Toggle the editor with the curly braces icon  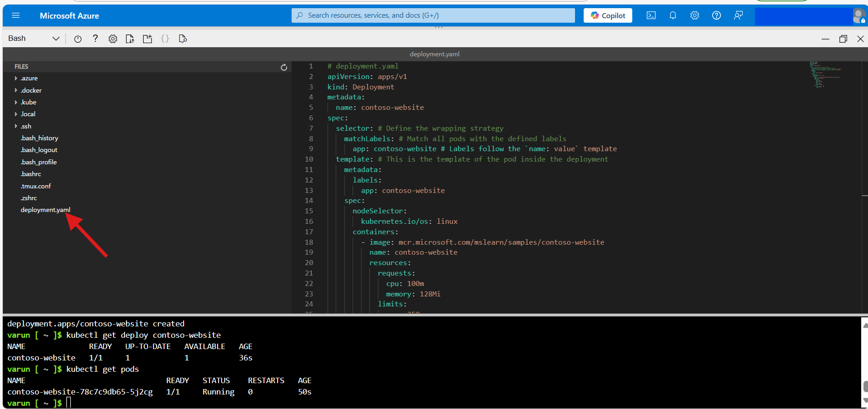pos(165,39)
